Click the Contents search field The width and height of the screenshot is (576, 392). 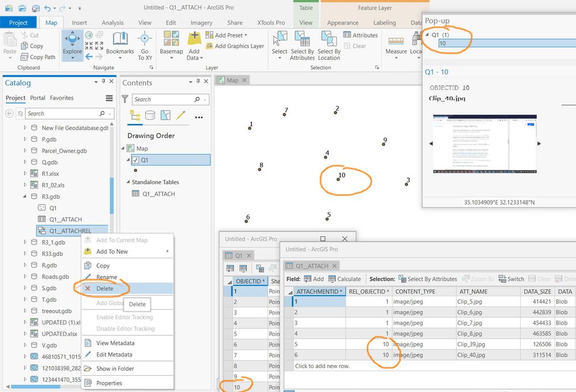coord(163,99)
